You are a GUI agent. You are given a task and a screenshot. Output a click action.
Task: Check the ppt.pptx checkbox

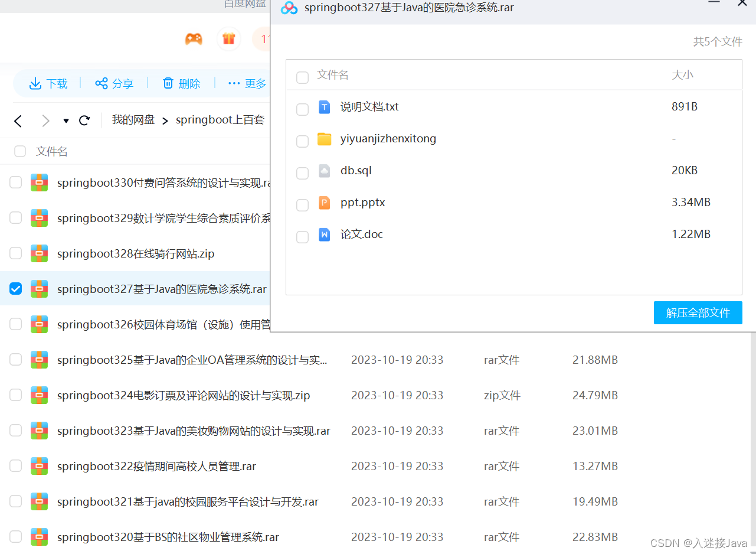click(302, 205)
